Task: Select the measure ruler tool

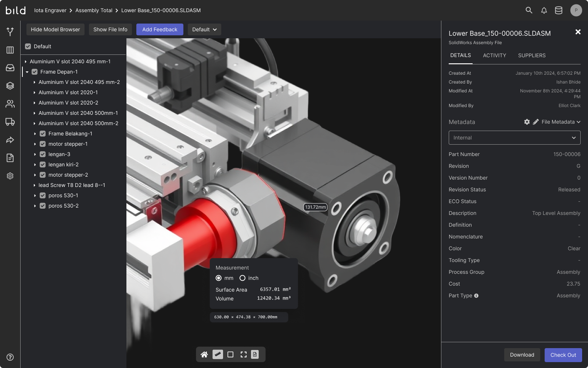Action: (x=218, y=354)
